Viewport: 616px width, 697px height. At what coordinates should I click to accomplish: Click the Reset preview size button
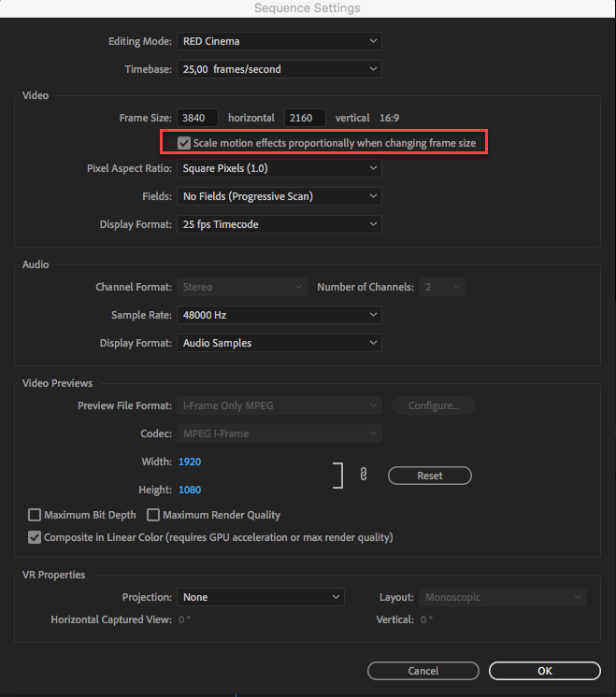[430, 476]
